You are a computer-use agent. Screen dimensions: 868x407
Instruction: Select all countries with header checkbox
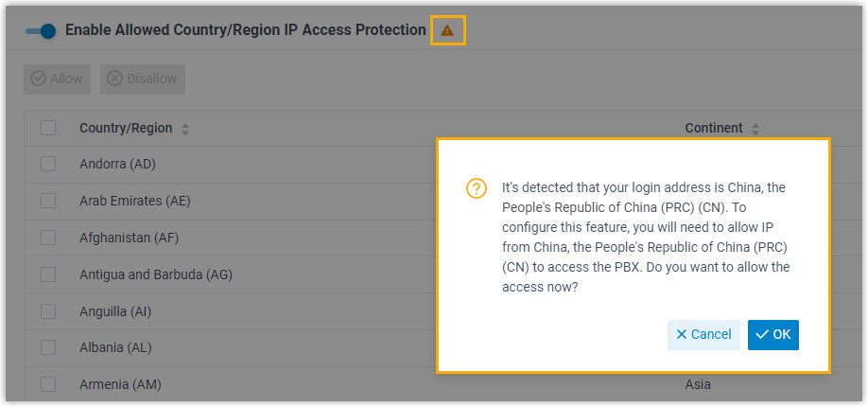click(x=48, y=128)
